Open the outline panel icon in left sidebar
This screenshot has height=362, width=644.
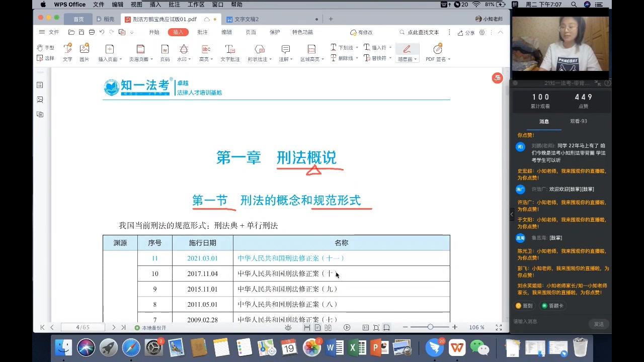point(40,85)
